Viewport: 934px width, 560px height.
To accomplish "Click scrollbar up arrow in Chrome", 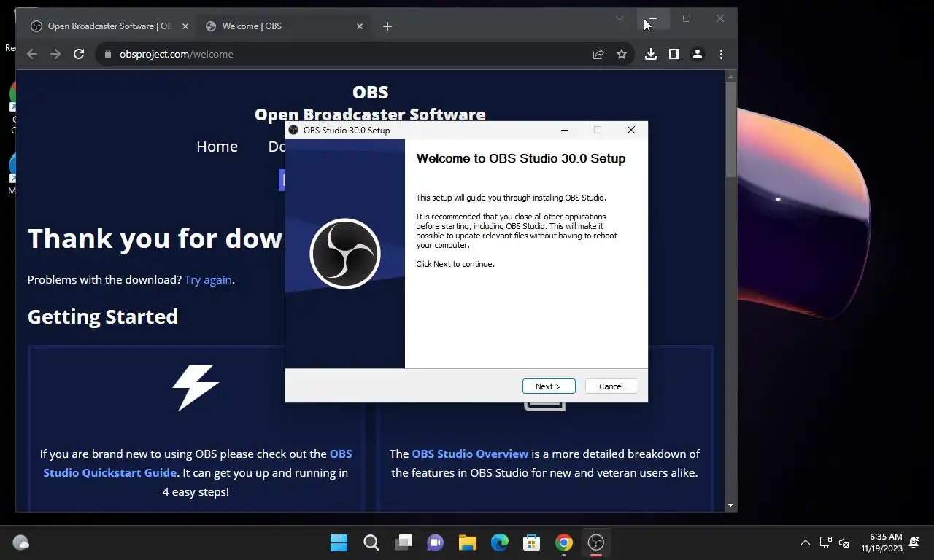I will tap(731, 75).
